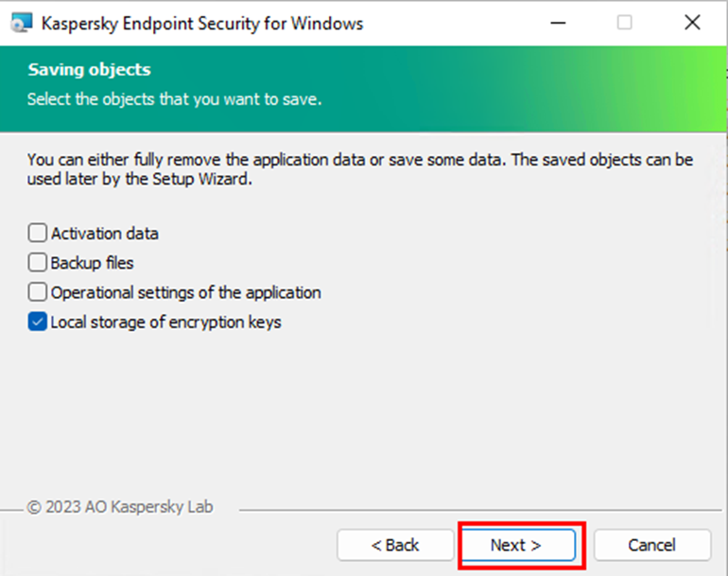The image size is (728, 576).
Task: Click 'Local storage of encryption keys' label
Action: tap(166, 322)
